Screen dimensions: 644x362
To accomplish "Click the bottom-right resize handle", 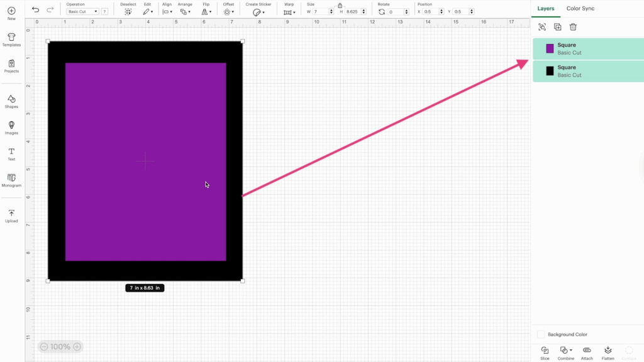I will [243, 281].
